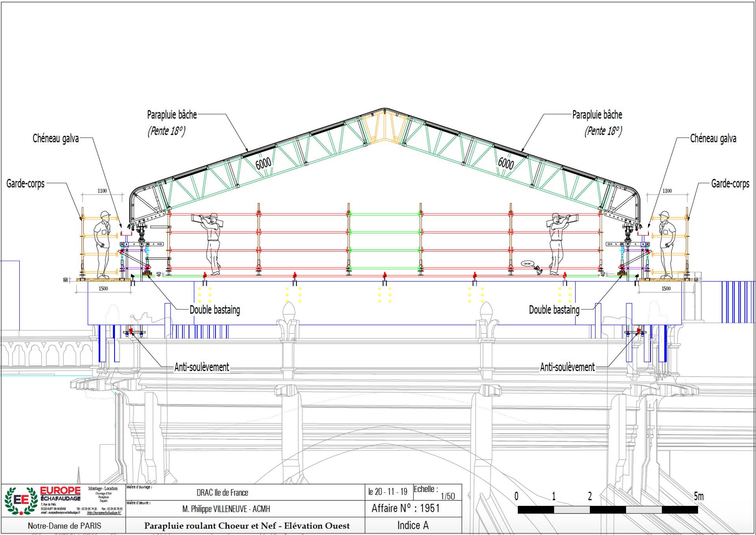The width and height of the screenshot is (756, 535).
Task: Click the right green truss 6000 dimension
Action: point(506,163)
